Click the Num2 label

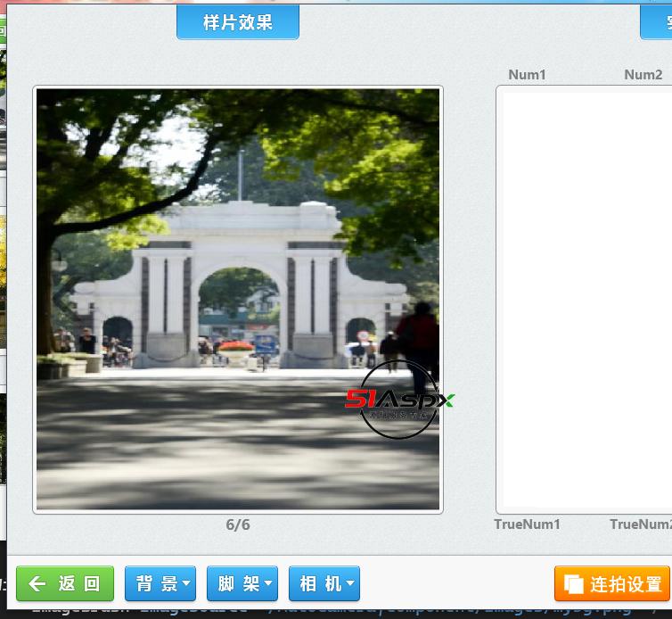pos(643,75)
